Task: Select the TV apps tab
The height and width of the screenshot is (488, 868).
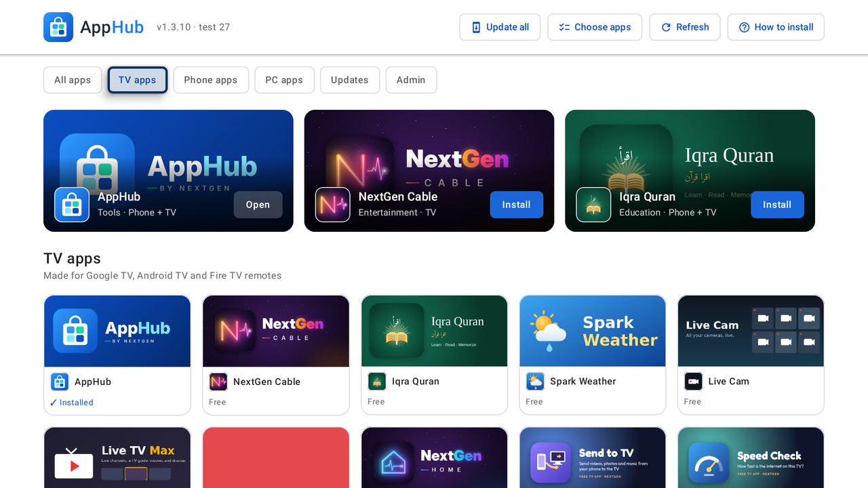Action: tap(137, 80)
